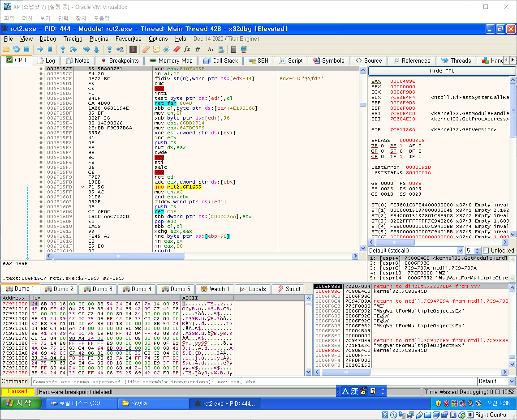This screenshot has width=517, height=420.
Task: Open the Patches dialog bandage icon
Action: click(x=146, y=49)
